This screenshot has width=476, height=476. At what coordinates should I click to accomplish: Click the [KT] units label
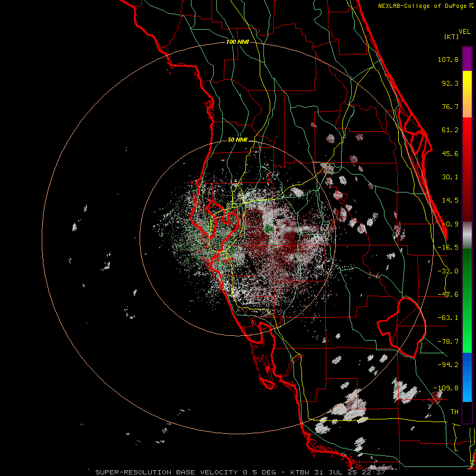click(x=452, y=36)
